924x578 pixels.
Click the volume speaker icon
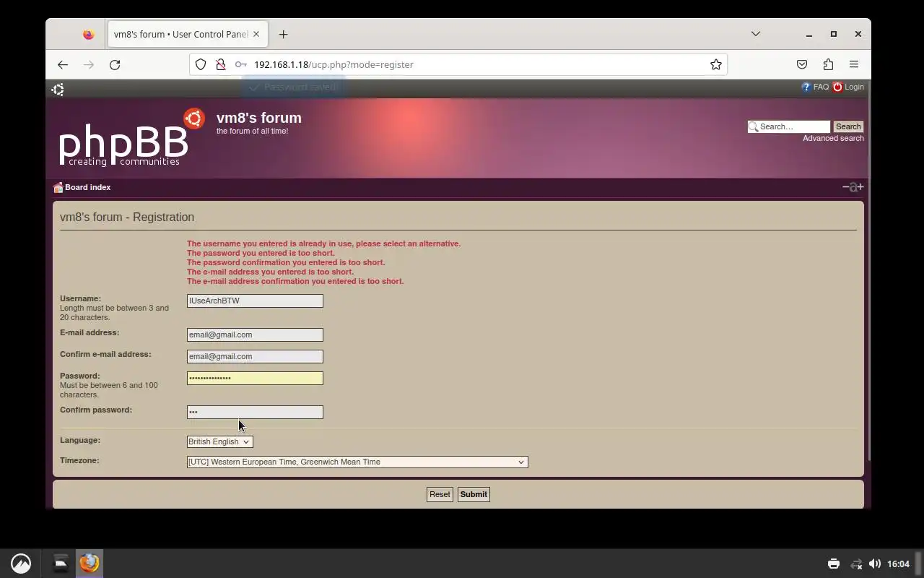coord(875,564)
